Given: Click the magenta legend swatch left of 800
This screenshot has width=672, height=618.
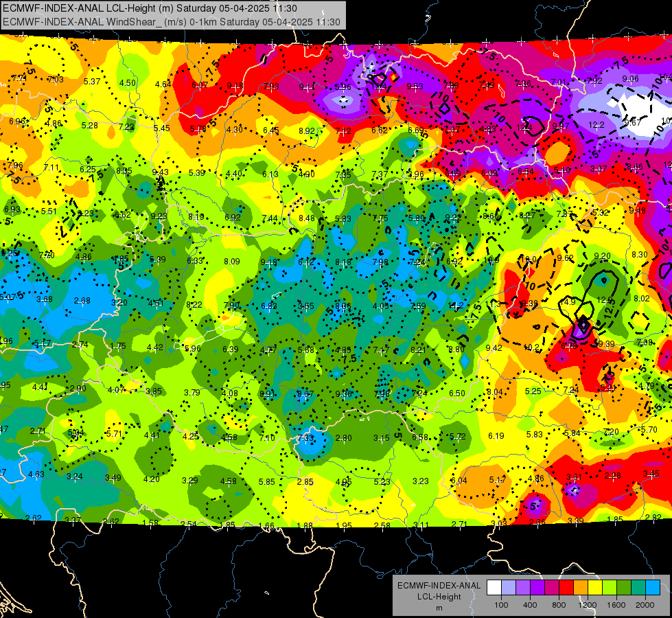Looking at the screenshot, I should (x=552, y=588).
